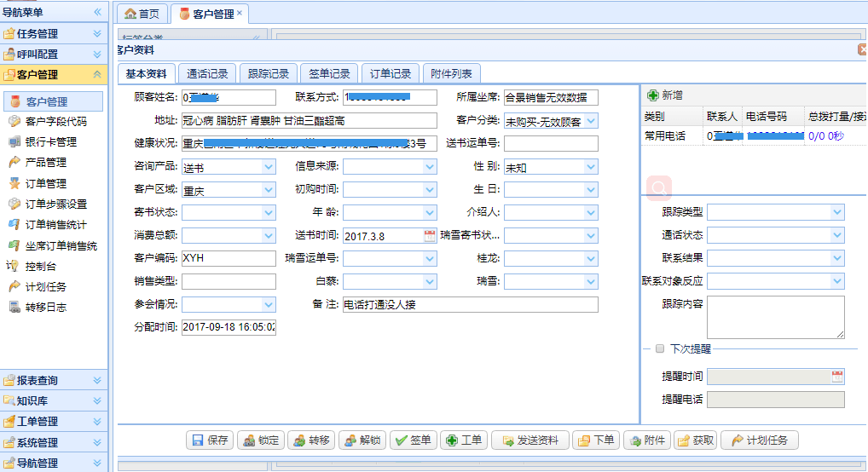The width and height of the screenshot is (868, 472).
Task: Open 控制台 in the sidebar
Action: click(x=40, y=266)
